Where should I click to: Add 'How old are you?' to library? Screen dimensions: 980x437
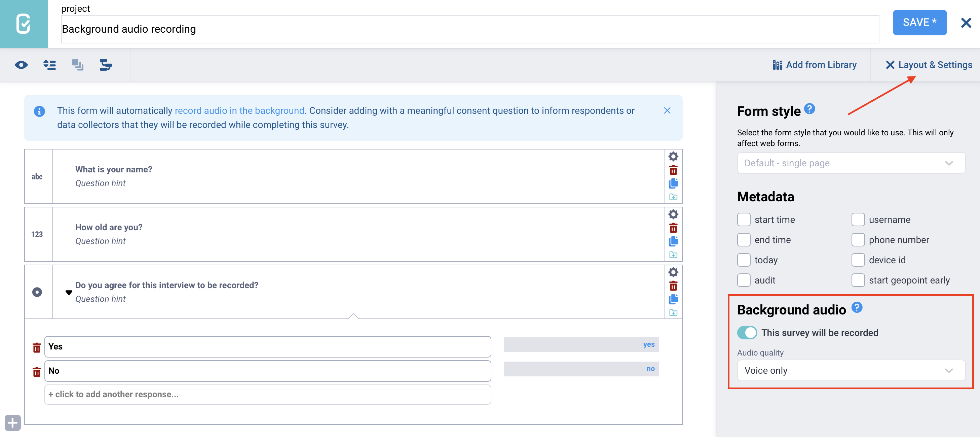point(673,255)
